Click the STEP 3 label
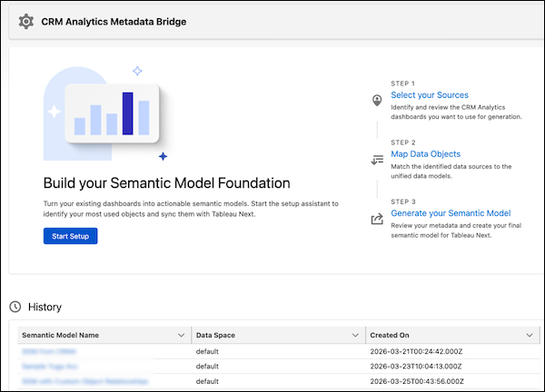Image resolution: width=545 pixels, height=392 pixels. [x=403, y=201]
